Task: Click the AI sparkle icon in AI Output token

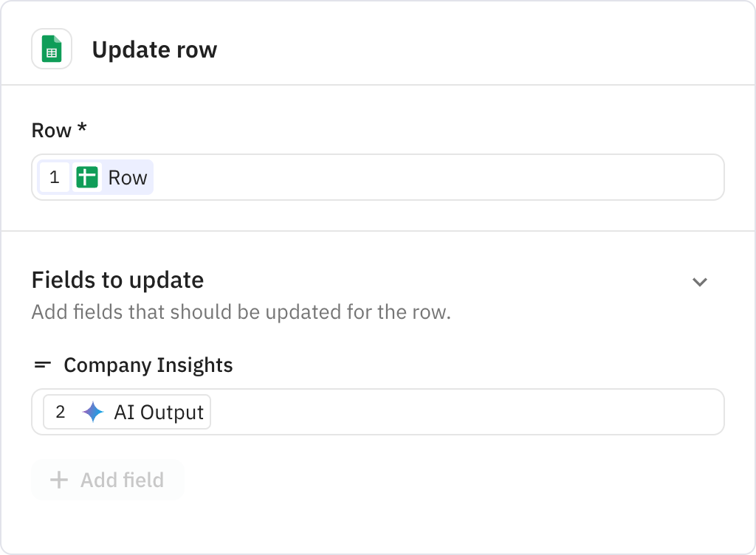Action: click(x=92, y=412)
